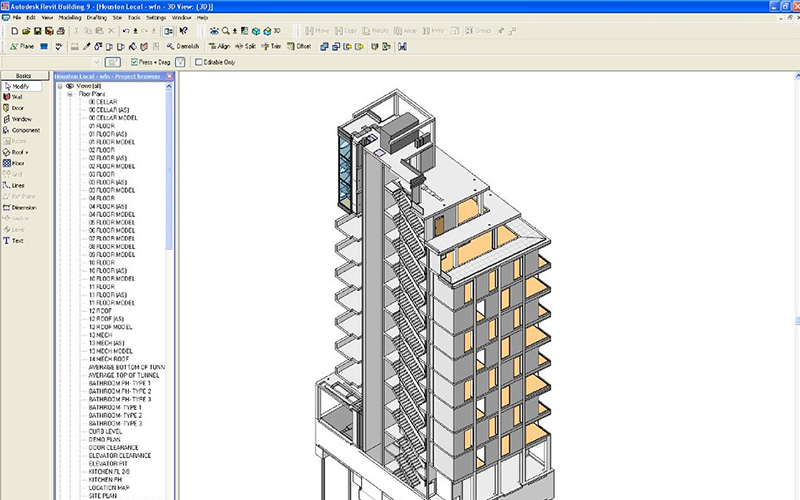Click the Basics design bar tab

[x=25, y=76]
